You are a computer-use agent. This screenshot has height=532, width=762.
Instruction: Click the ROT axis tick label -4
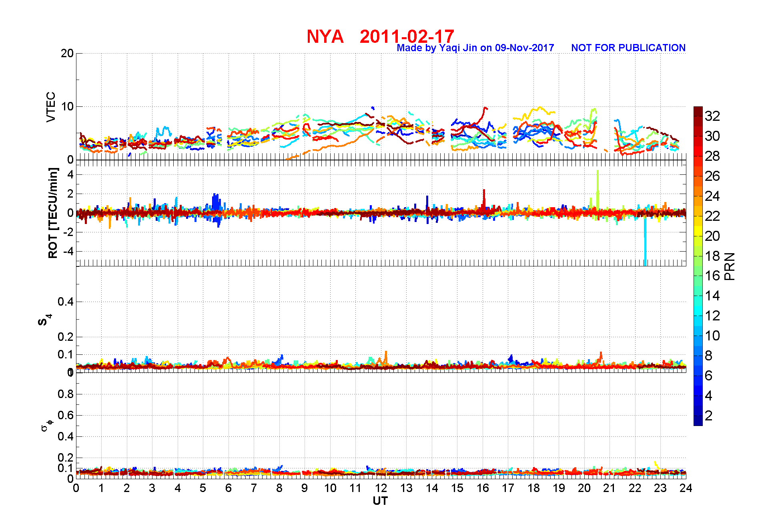point(68,251)
